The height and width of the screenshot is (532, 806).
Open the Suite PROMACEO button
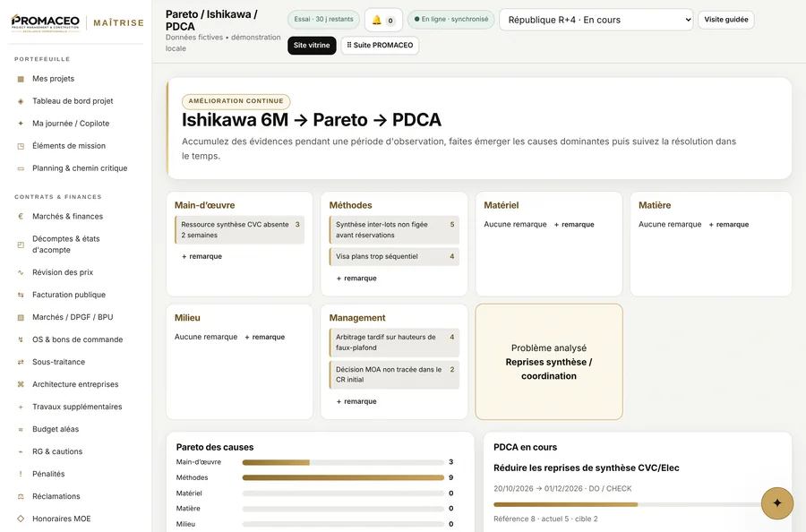click(x=380, y=46)
